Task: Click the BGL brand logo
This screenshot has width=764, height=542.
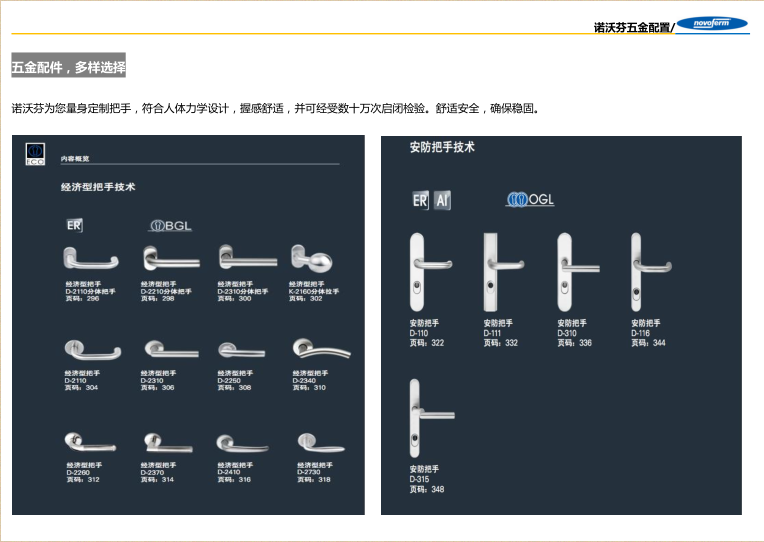Action: (x=170, y=226)
